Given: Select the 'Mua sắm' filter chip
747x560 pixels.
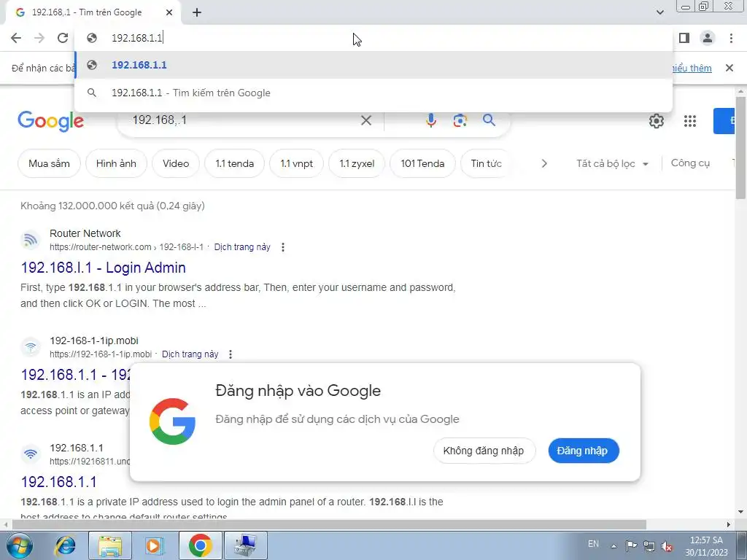Looking at the screenshot, I should point(49,163).
